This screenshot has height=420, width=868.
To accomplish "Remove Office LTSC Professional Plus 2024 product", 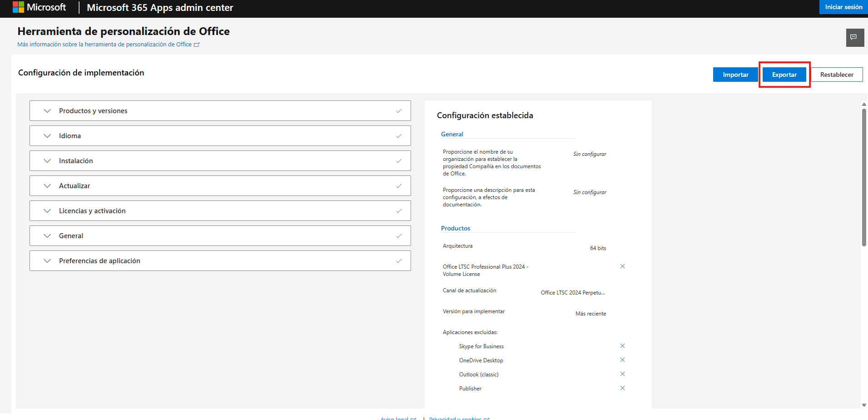I will pyautogui.click(x=622, y=266).
